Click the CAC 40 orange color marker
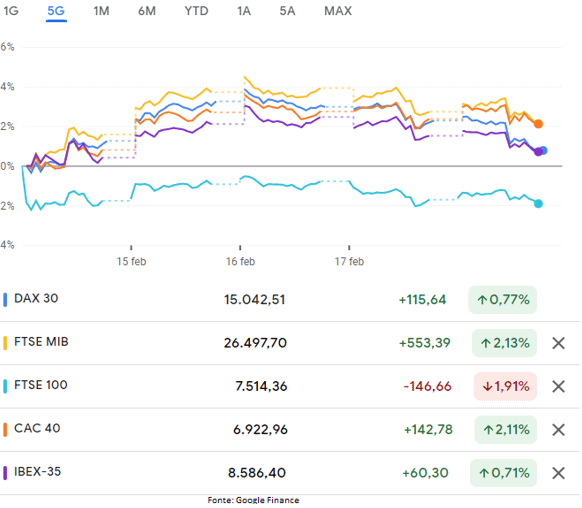Viewport: 582px width, 508px height. tap(5, 430)
